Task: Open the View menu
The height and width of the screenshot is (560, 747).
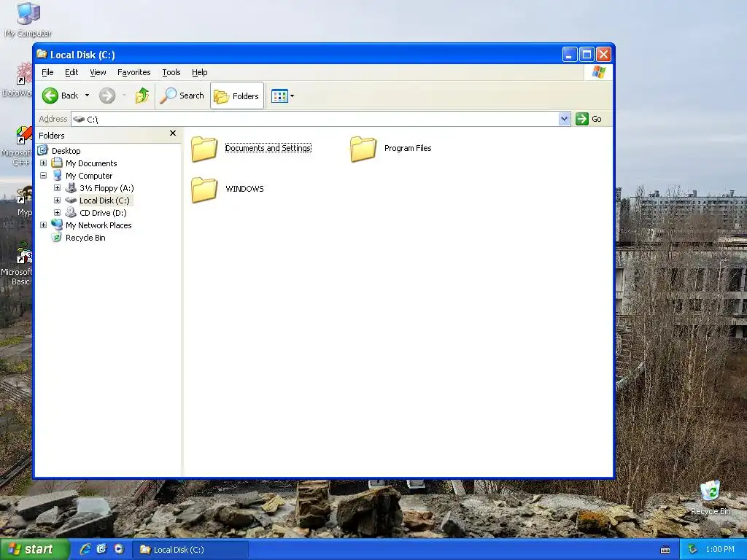Action: 98,72
